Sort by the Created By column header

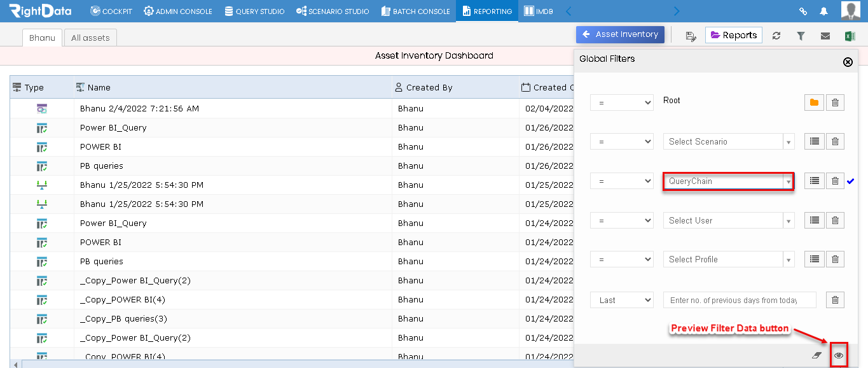coord(455,87)
